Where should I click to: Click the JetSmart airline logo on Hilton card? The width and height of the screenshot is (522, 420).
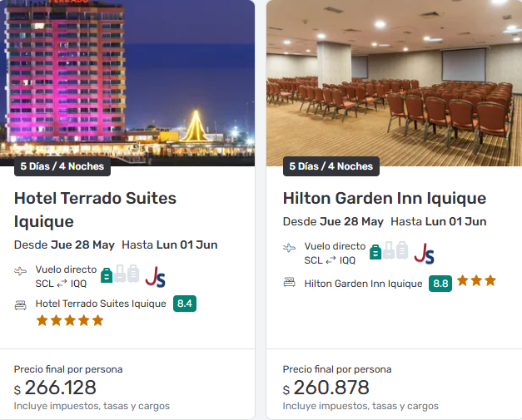[424, 253]
